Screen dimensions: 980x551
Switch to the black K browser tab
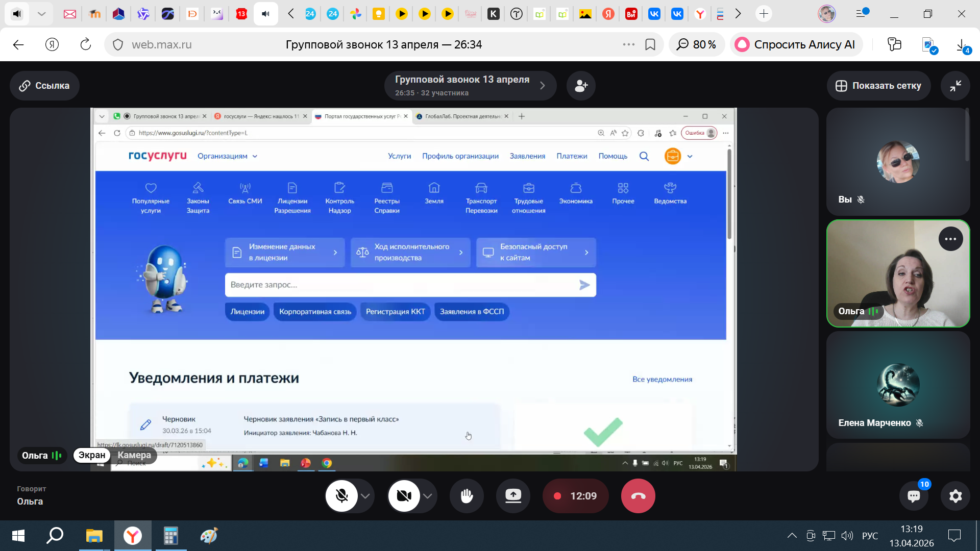pos(494,14)
